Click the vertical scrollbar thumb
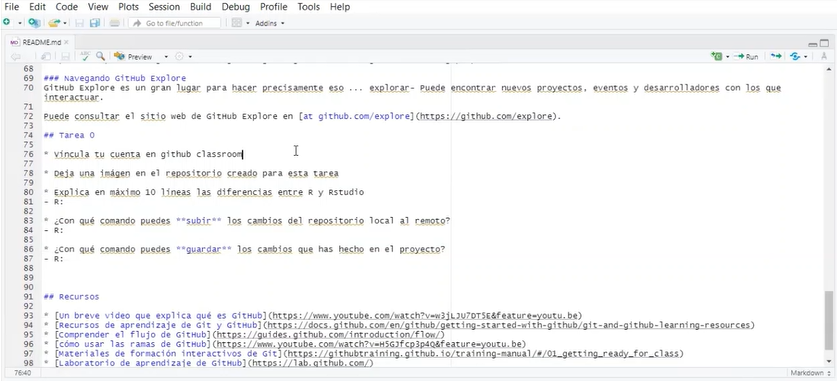The width and height of the screenshot is (837, 381). [828, 320]
